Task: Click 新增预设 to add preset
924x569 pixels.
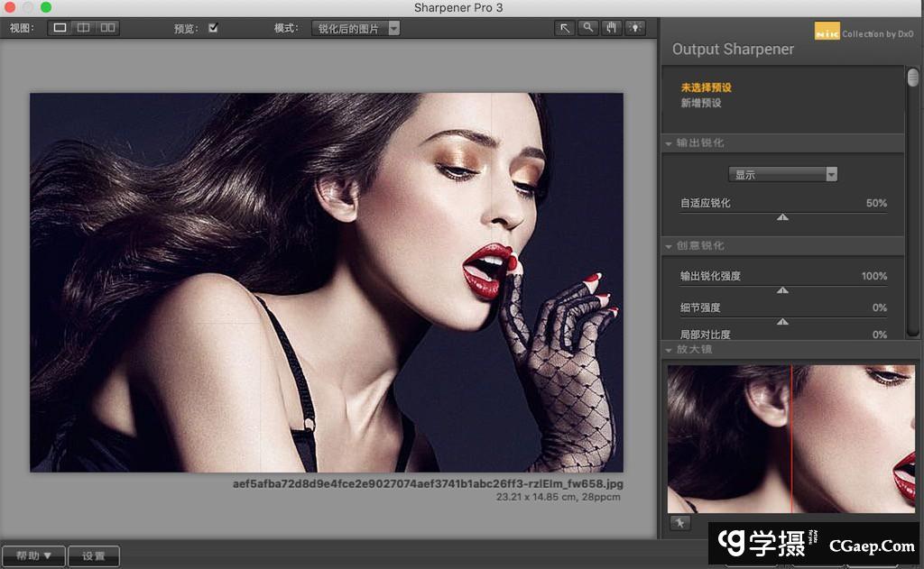Action: point(701,103)
